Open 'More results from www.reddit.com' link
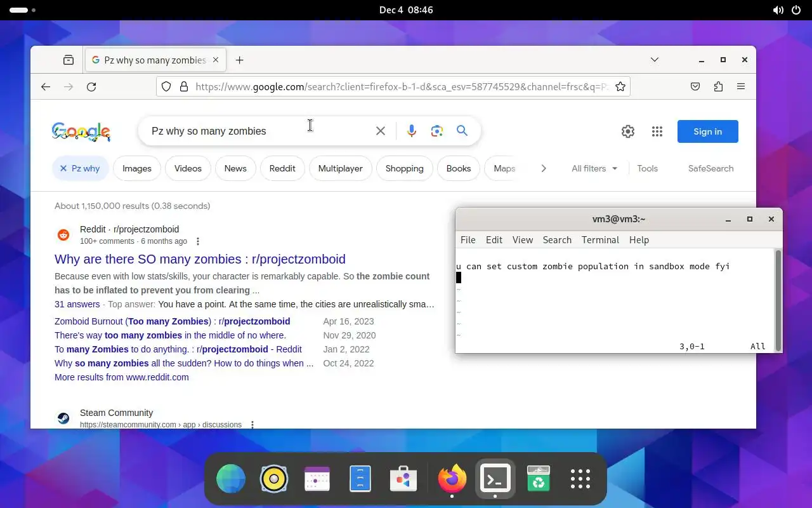 [122, 377]
